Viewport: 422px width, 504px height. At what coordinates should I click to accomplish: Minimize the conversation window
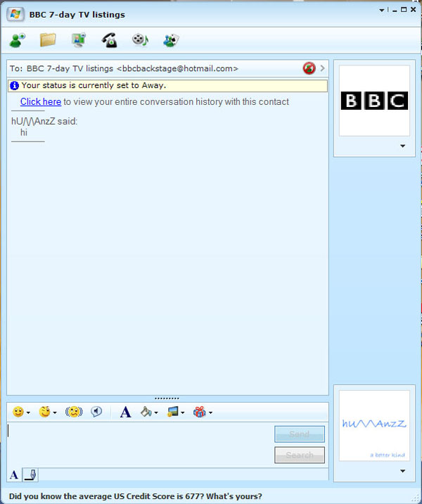[395, 11]
